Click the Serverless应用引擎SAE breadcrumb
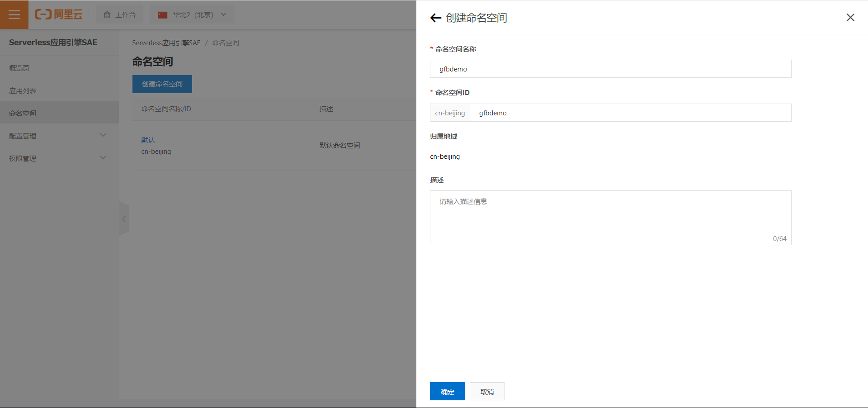 click(x=166, y=43)
